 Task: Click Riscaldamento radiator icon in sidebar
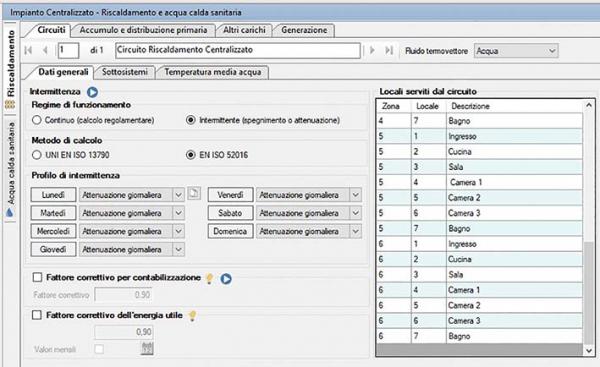click(10, 104)
